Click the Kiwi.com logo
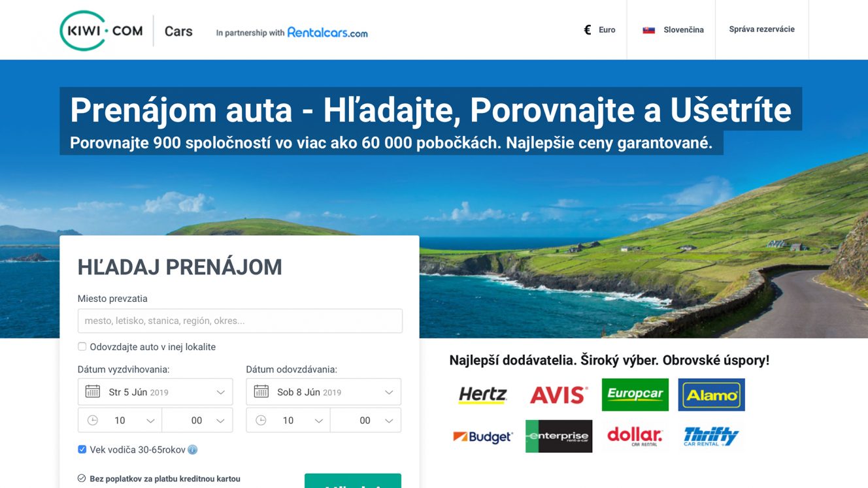 [x=101, y=31]
